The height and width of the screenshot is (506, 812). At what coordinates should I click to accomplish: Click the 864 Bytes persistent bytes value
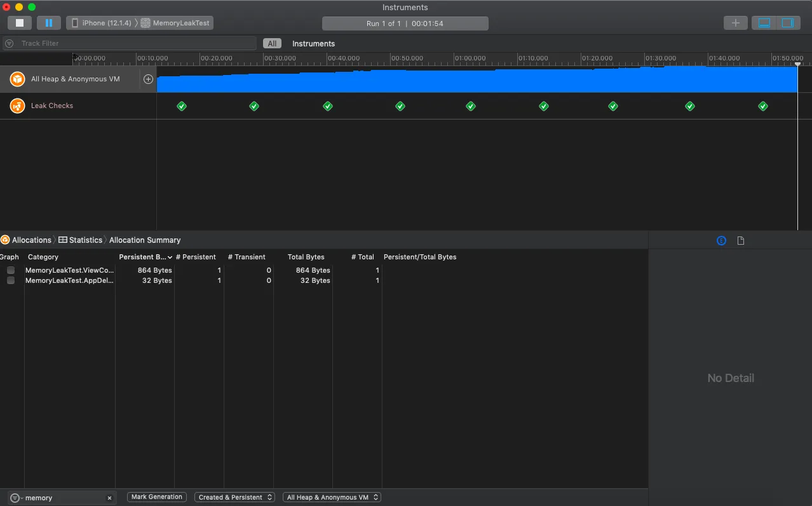(x=155, y=270)
